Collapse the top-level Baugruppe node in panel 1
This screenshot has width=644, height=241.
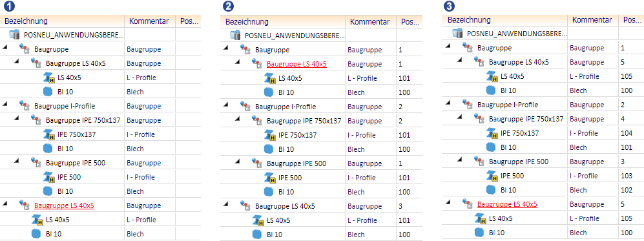click(5, 47)
